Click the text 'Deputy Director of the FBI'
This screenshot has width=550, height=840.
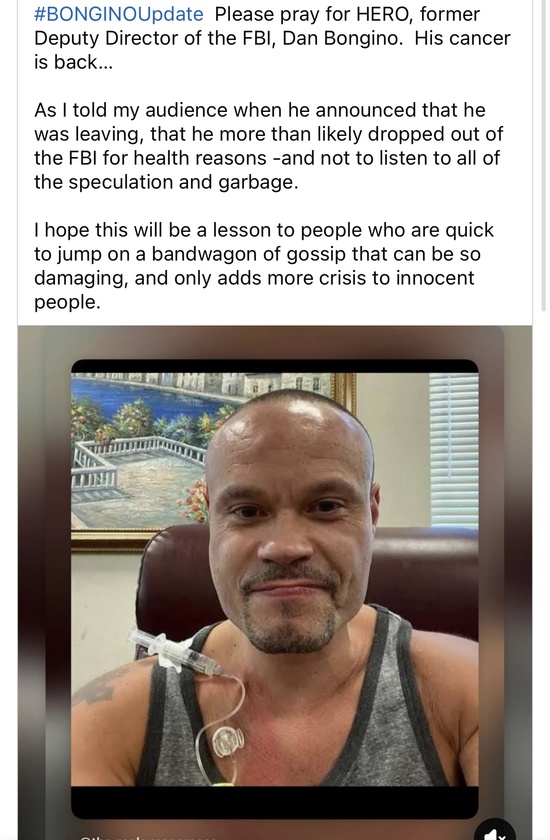[154, 38]
